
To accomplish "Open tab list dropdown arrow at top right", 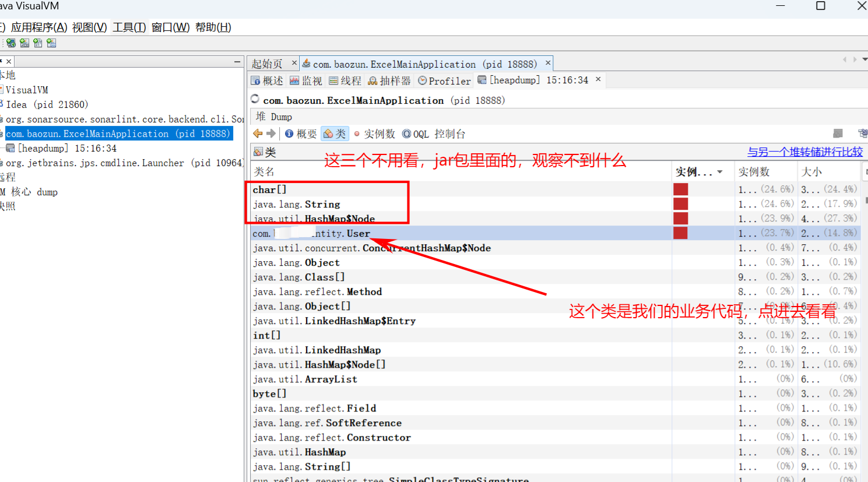I will [x=865, y=59].
